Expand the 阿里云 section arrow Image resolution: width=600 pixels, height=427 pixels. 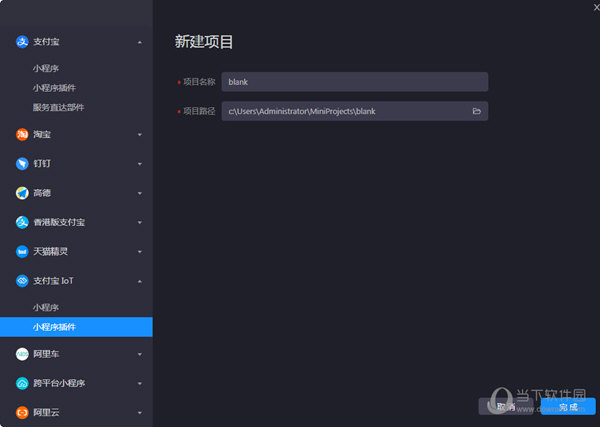click(140, 413)
